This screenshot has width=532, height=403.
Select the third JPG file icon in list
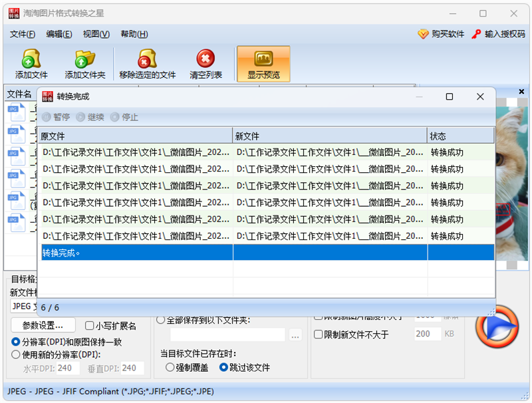click(x=16, y=156)
